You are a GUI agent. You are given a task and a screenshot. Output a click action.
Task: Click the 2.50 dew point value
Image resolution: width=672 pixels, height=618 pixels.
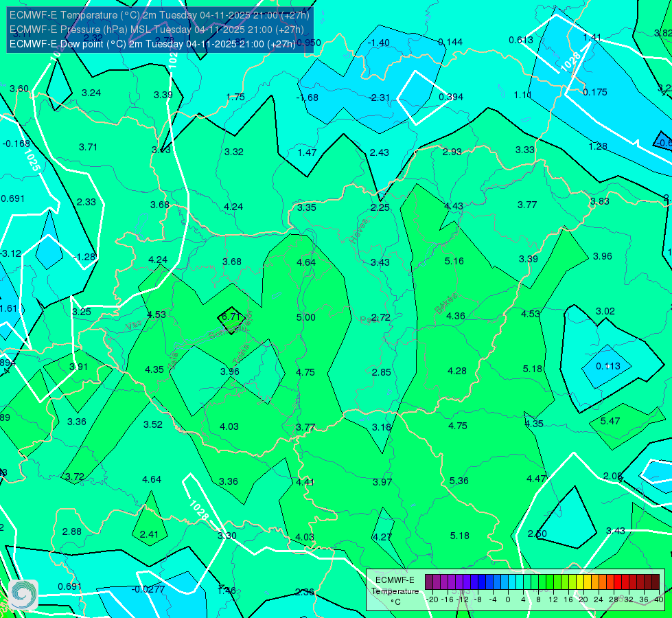pos(537,534)
